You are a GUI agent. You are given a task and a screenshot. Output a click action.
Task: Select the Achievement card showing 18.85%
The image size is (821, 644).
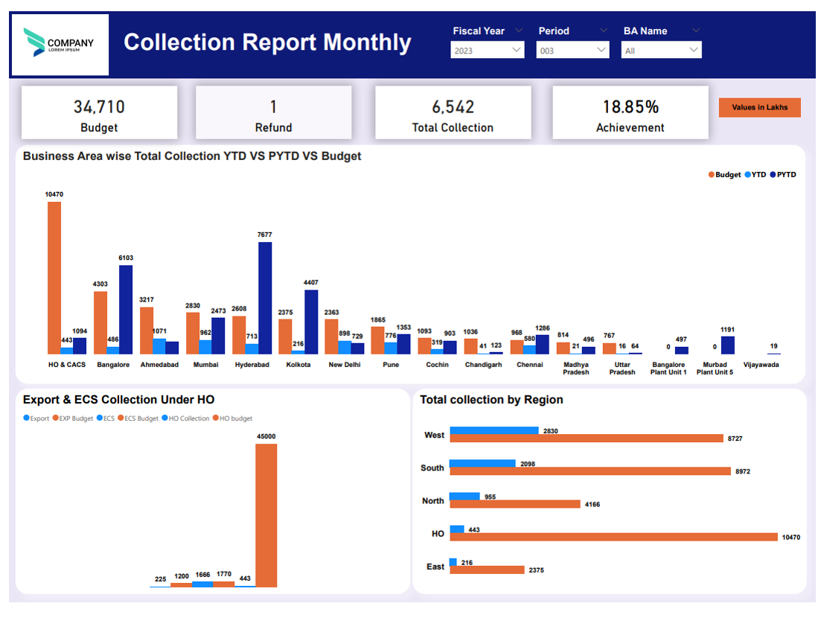pos(630,112)
